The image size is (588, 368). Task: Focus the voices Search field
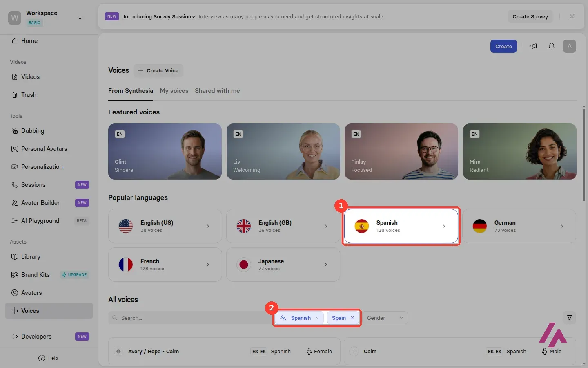(190, 318)
